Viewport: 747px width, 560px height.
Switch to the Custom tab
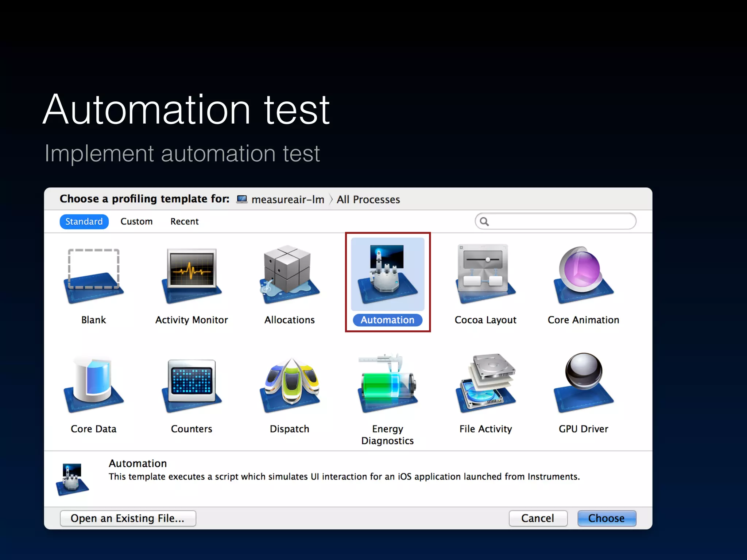(x=136, y=222)
